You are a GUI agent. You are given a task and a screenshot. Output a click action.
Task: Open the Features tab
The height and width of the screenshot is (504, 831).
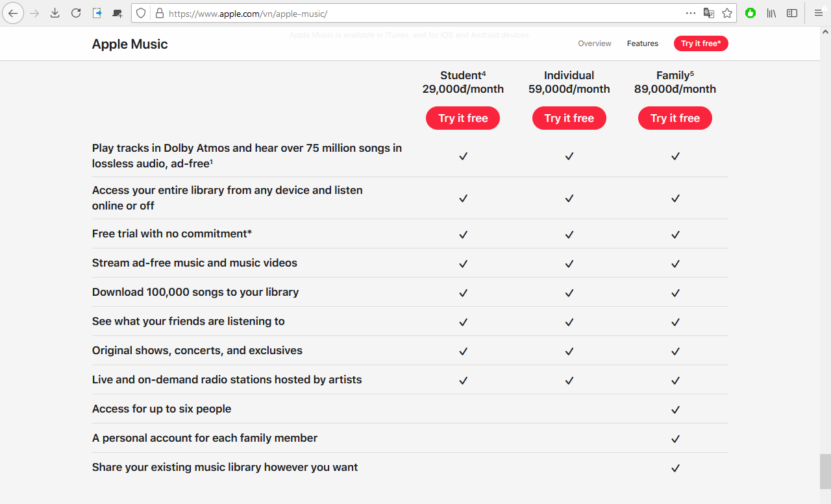[x=643, y=43]
